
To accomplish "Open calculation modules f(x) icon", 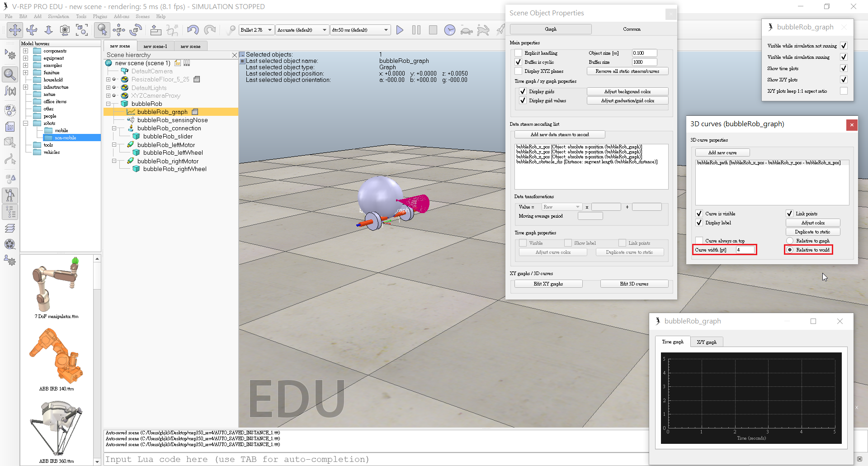I will pyautogui.click(x=10, y=91).
